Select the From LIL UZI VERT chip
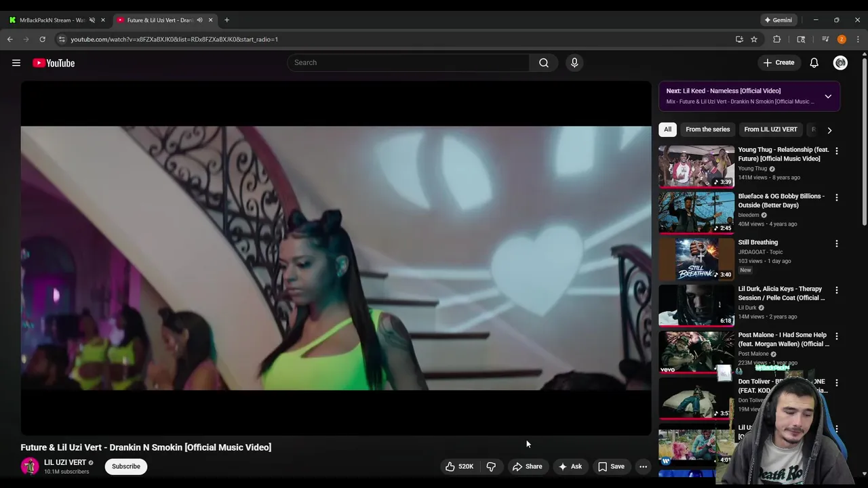Image resolution: width=868 pixels, height=488 pixels. point(770,129)
